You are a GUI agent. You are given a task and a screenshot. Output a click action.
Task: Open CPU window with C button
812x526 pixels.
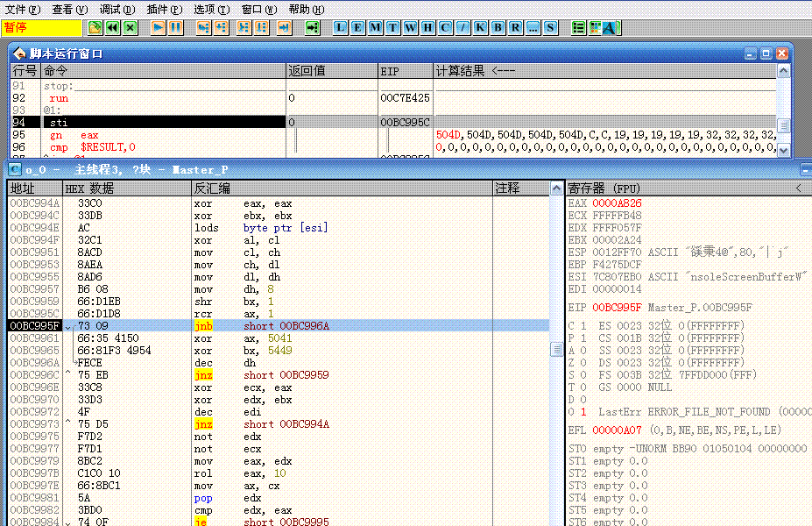(x=445, y=27)
